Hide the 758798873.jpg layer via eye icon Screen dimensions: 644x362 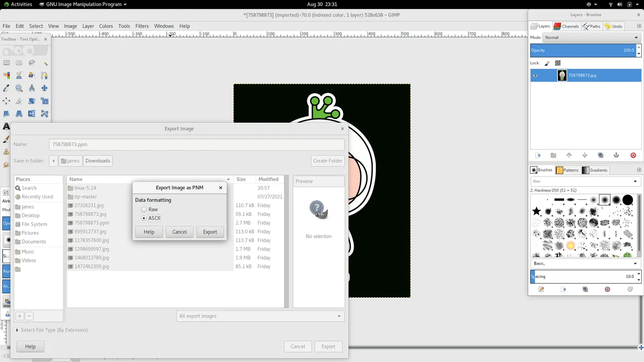coord(535,75)
